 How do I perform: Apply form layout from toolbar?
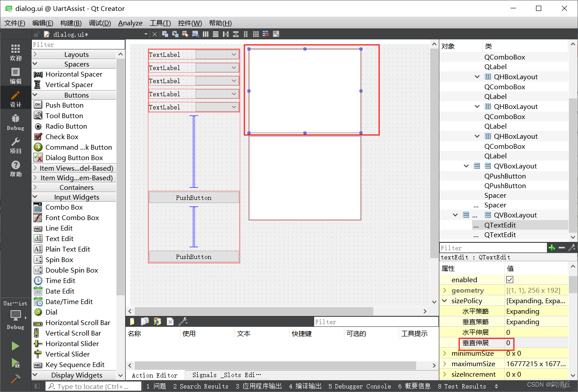[x=246, y=34]
